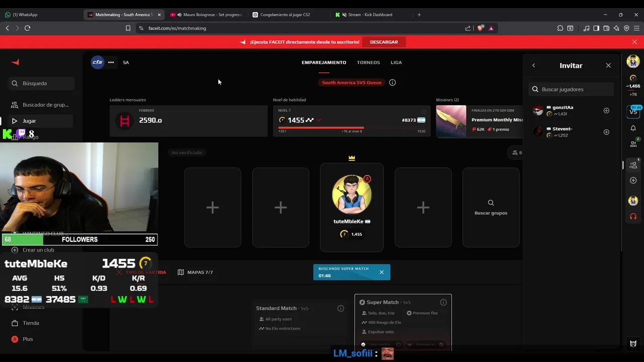Switch to Stream Kick Dashboard tab
This screenshot has width=644, height=362.
pos(371,15)
